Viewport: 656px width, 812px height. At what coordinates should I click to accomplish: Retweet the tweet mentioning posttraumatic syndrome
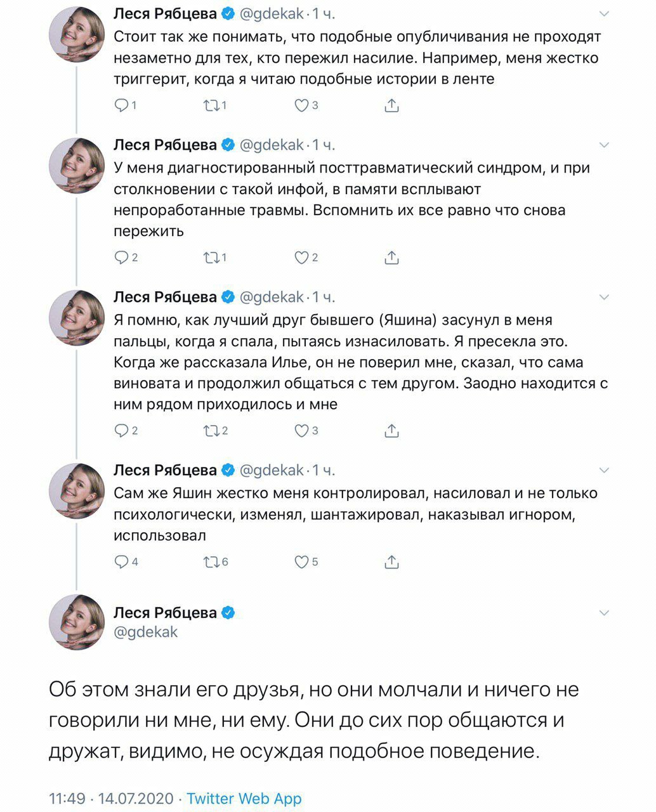(x=210, y=258)
